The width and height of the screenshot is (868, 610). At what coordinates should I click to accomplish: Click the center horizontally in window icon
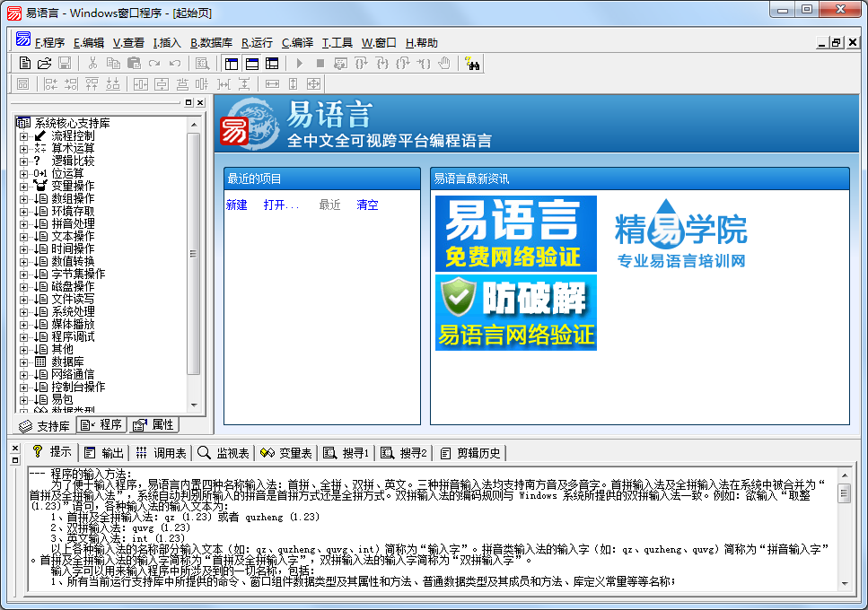pos(141,84)
